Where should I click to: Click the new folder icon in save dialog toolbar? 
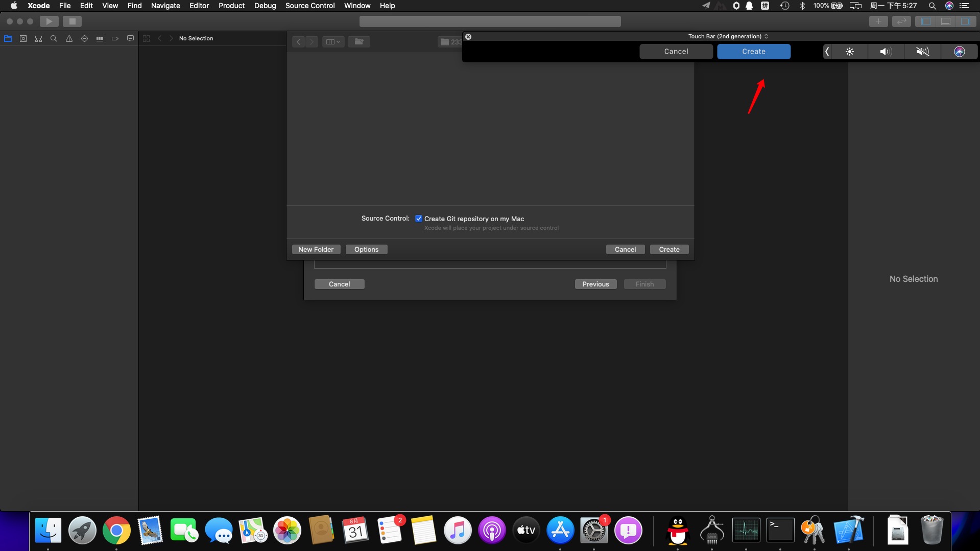tap(359, 42)
